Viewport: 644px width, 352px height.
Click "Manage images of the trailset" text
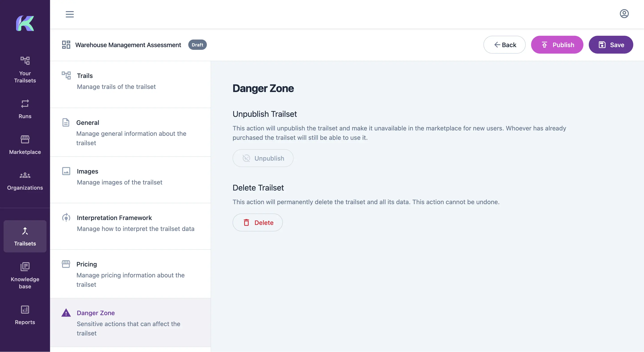click(119, 182)
